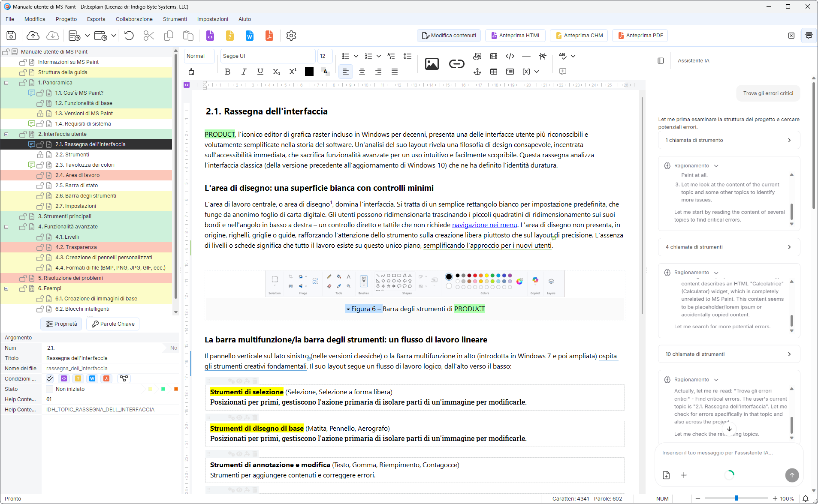
Task: Open the paragraph style Normal dropdown
Action: point(199,56)
